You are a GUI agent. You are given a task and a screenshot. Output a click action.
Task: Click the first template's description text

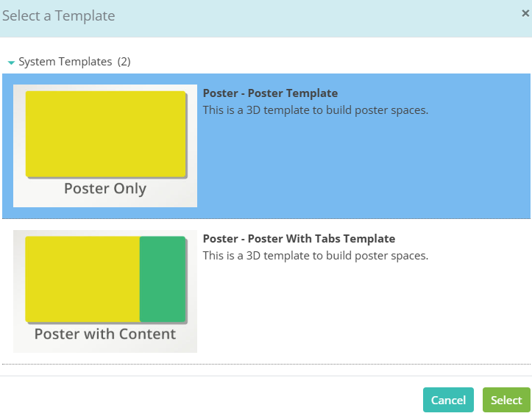coord(316,110)
